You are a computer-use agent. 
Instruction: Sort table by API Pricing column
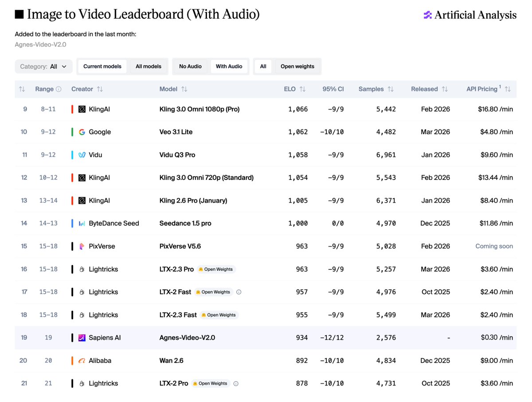tap(508, 89)
